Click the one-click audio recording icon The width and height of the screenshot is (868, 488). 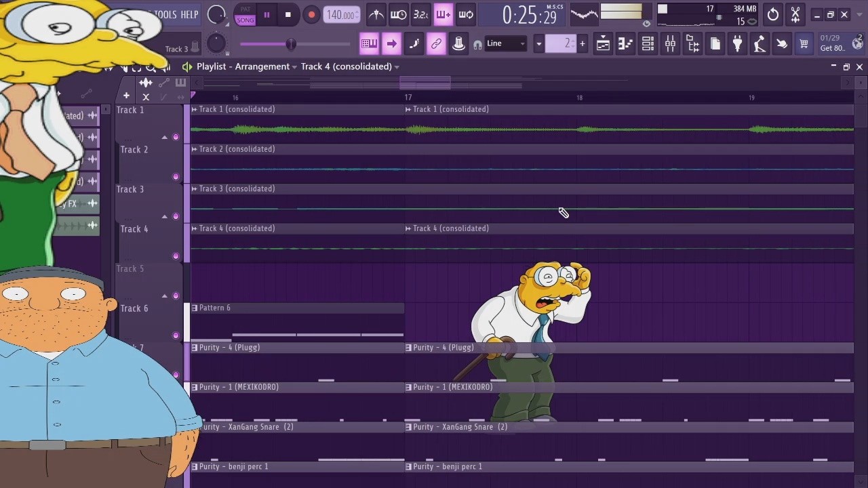[782, 44]
